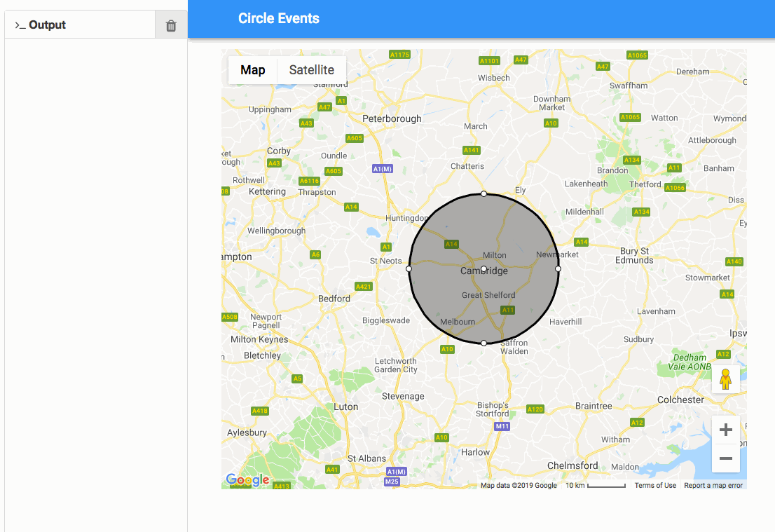
Task: Select the circle's top edge handle
Action: 483,194
